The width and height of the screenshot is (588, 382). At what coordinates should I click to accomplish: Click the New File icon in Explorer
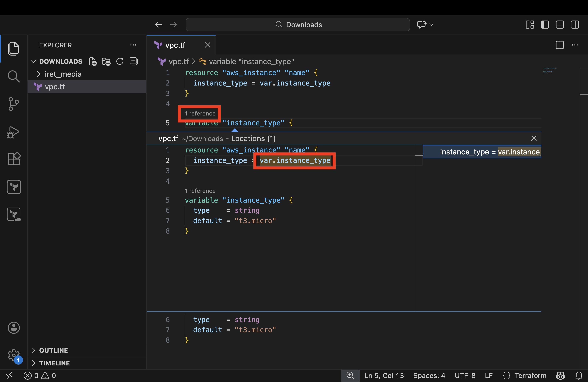93,62
